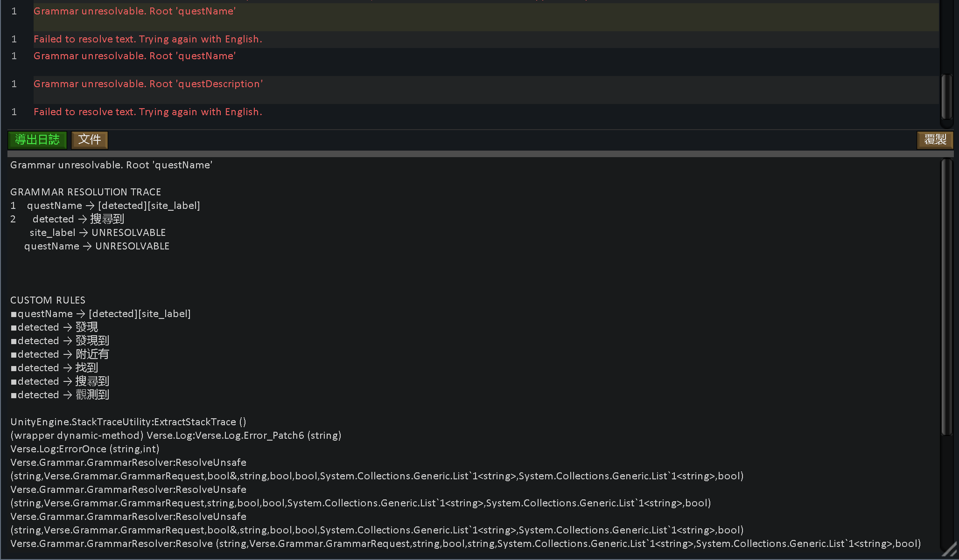Viewport: 959px width, 560px height.
Task: Click the Verse.Log:ErrorOnce stack trace line
Action: point(84,449)
